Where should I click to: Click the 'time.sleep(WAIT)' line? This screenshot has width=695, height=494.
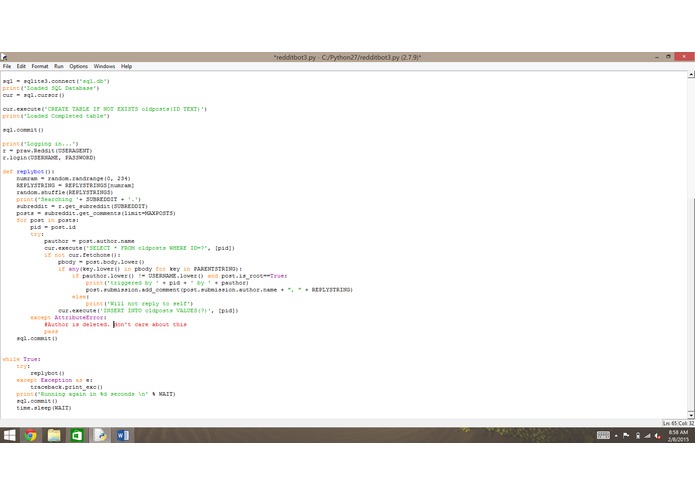coord(44,408)
